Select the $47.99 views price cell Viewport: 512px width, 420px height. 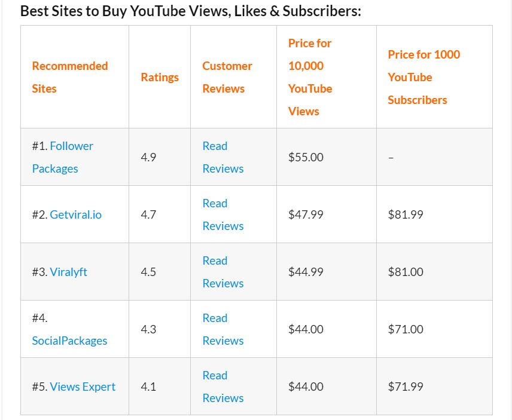click(x=306, y=214)
